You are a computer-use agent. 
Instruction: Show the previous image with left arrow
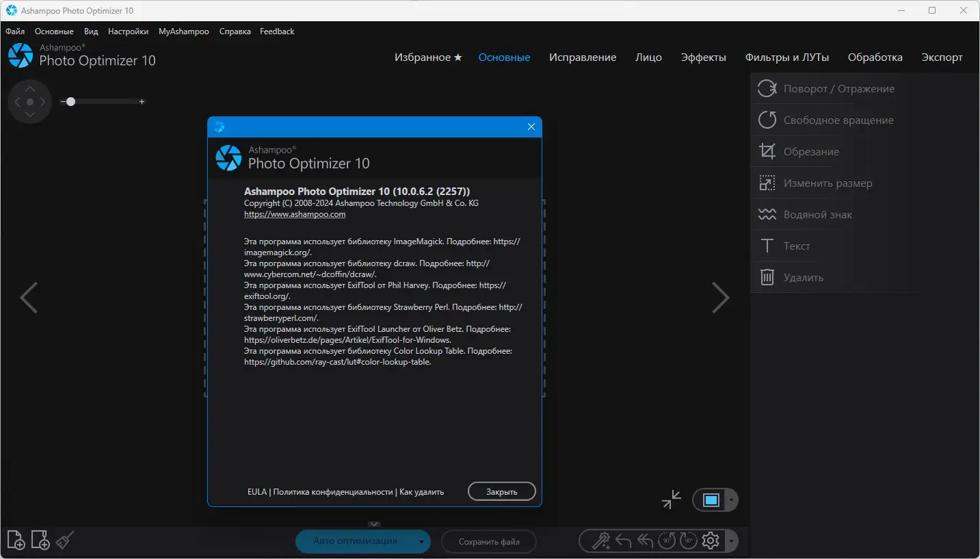[x=29, y=298]
